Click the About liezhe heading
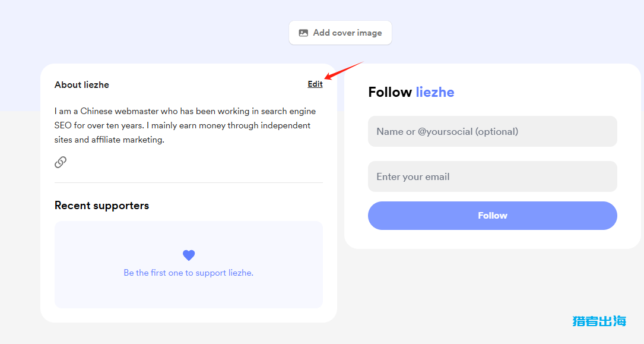Screen dimensions: 644x344 [x=82, y=85]
